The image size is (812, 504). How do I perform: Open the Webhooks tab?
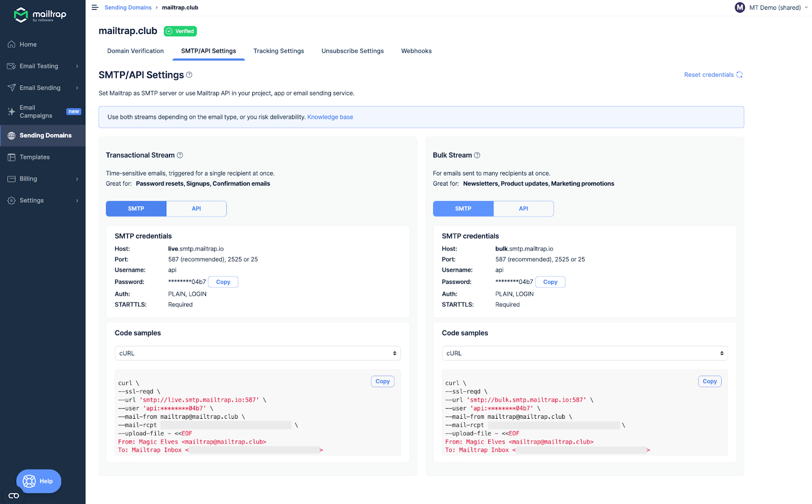[x=417, y=51]
